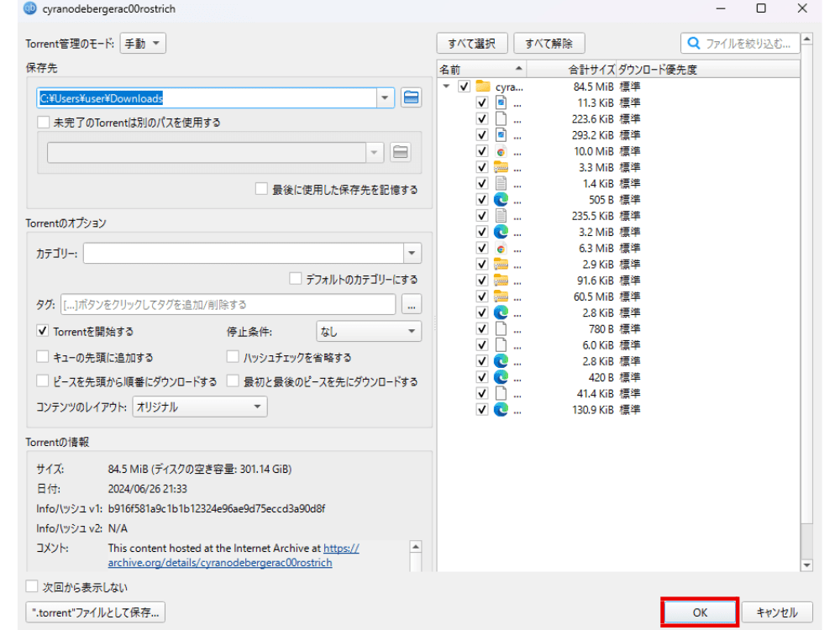Image resolution: width=840 pixels, height=630 pixels.
Task: Click the magnifier icon in the file filter box
Action: tap(695, 43)
